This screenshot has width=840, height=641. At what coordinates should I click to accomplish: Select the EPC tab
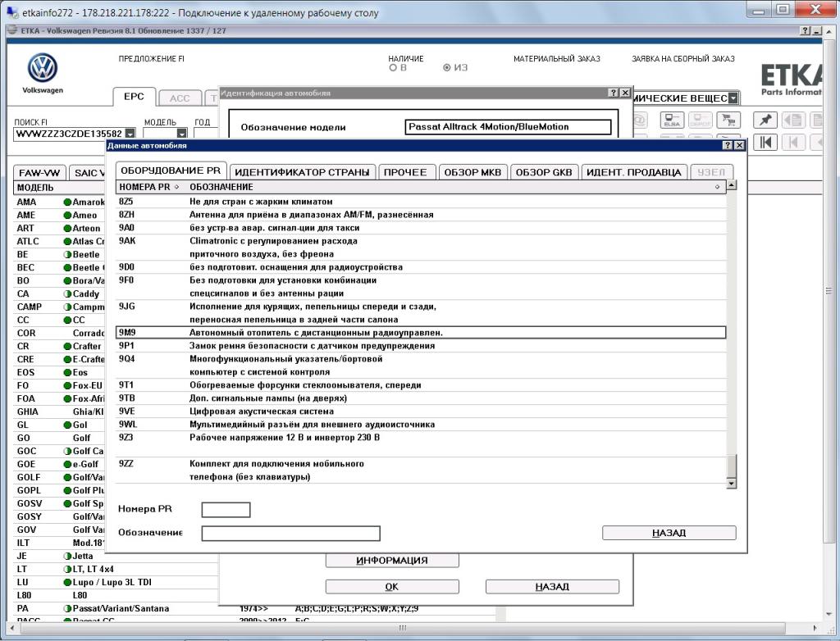pyautogui.click(x=134, y=97)
